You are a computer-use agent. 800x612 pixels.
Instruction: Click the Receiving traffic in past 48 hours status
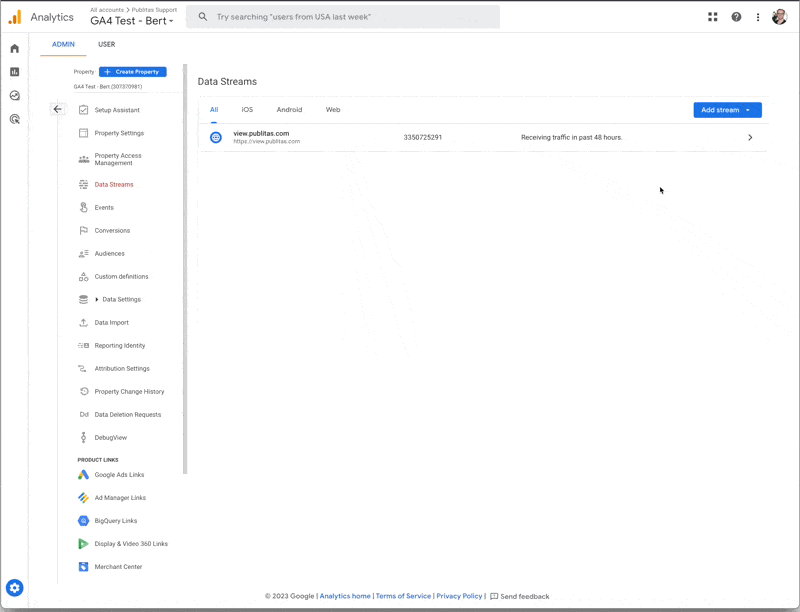tap(571, 137)
